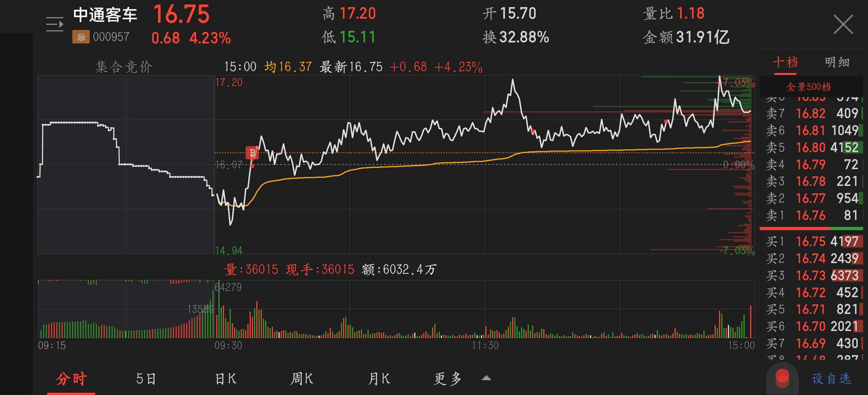Tap the buy/sell ratio bar

(811, 229)
